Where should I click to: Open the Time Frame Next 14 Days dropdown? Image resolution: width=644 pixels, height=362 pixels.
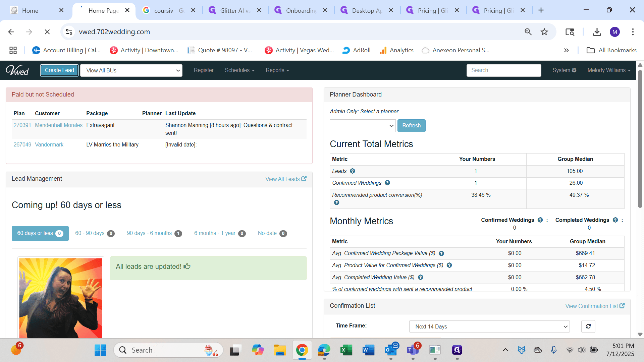489,326
